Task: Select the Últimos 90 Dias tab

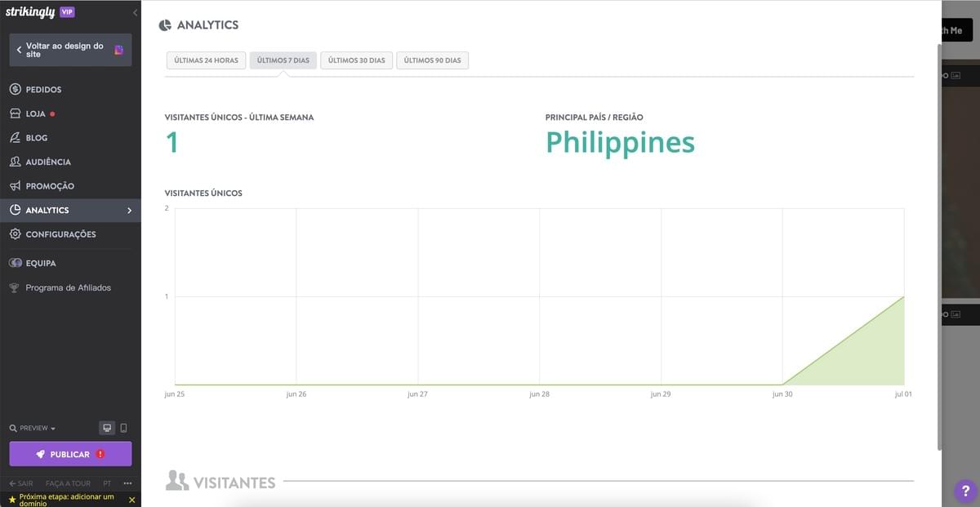Action: click(x=432, y=60)
